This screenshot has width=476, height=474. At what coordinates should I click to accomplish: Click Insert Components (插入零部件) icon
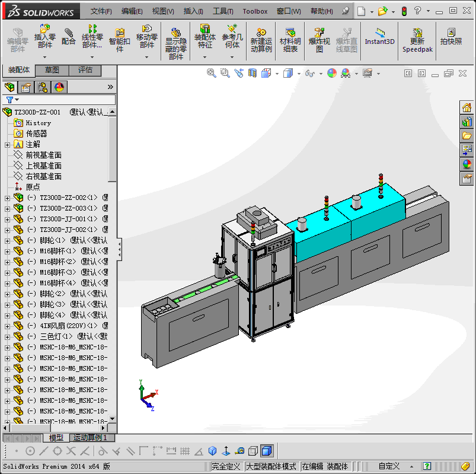[45, 36]
